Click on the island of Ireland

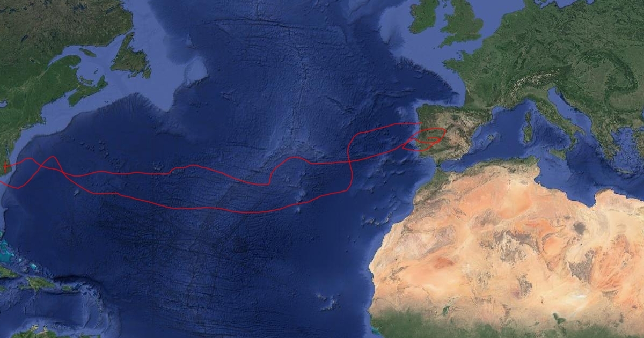tap(425, 17)
